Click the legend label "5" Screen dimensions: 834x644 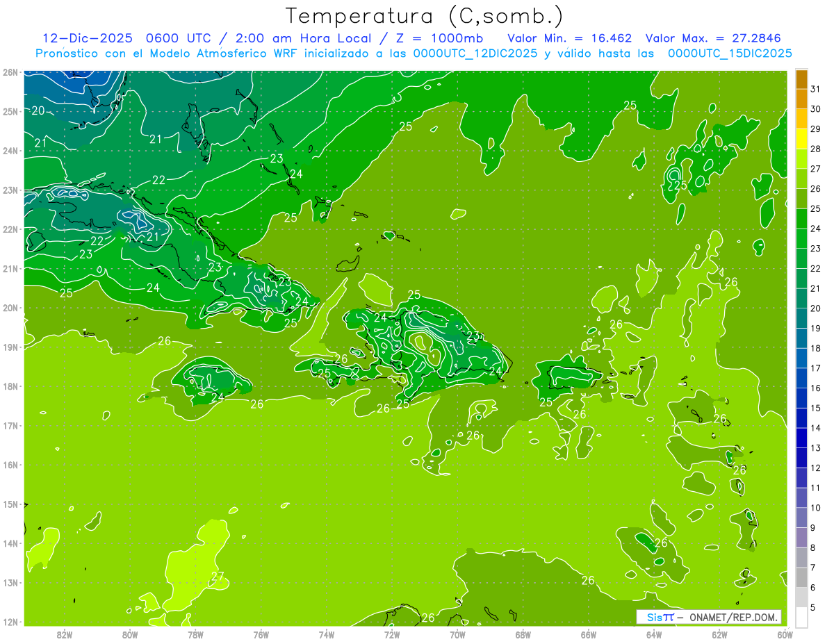pos(813,607)
